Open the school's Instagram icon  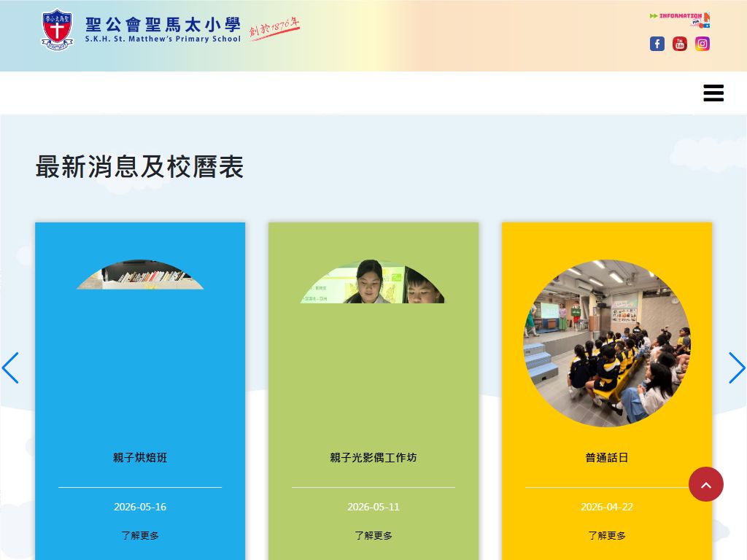pyautogui.click(x=703, y=44)
